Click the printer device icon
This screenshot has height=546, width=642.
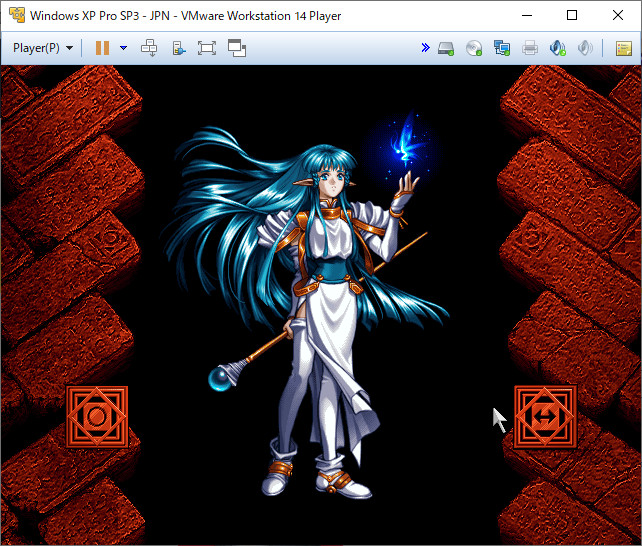coord(530,48)
